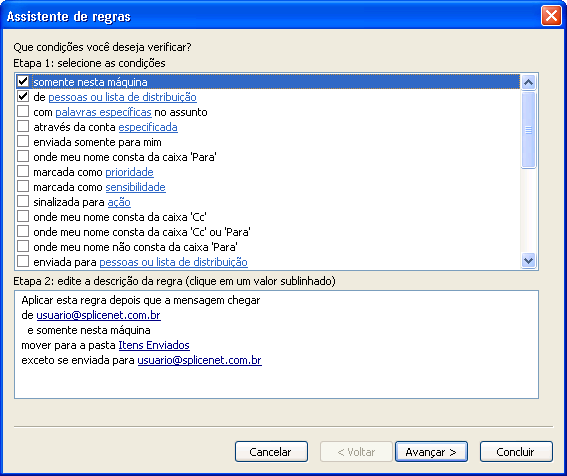Screen dimensions: 567x476
Task: Tick the 'sinalizada para ação' checkbox
Action: coord(23,201)
